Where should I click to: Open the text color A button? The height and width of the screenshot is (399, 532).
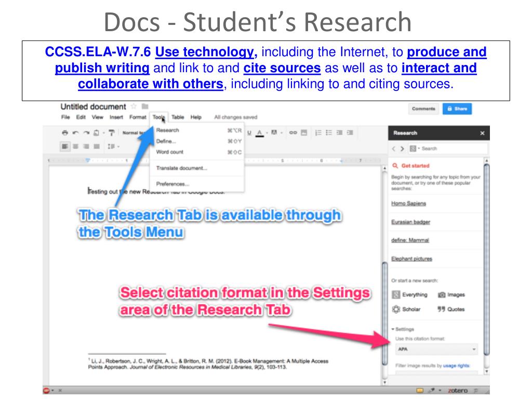click(x=260, y=133)
